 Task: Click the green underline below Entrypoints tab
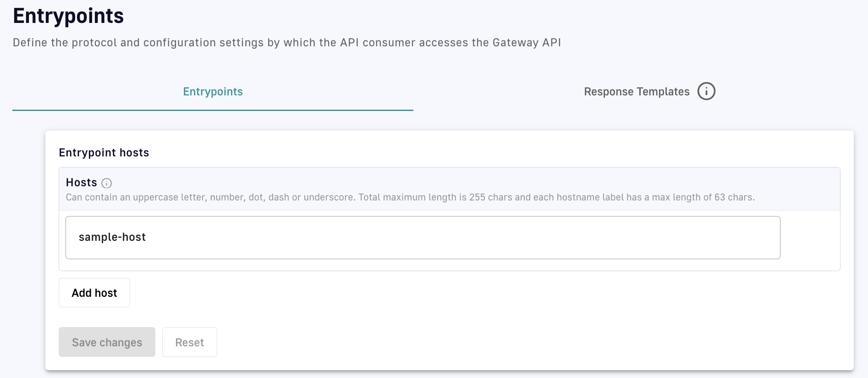point(213,110)
